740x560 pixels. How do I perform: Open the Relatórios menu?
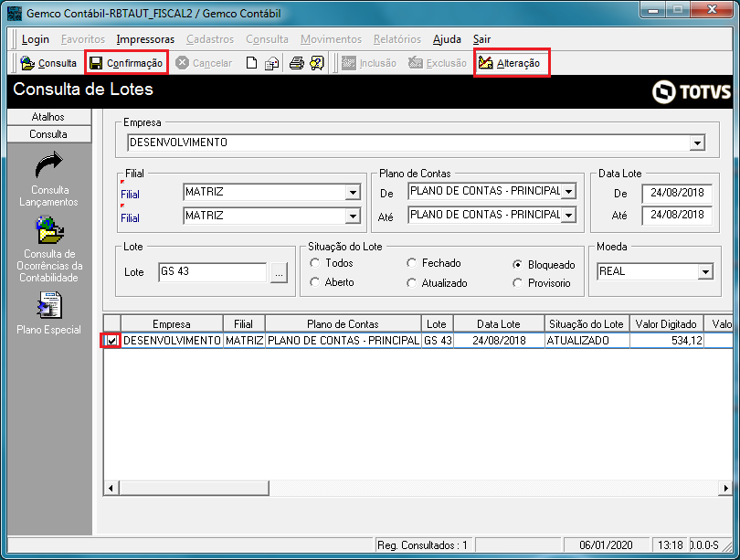click(397, 39)
